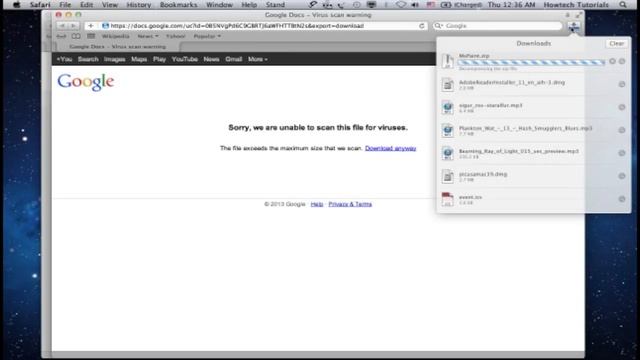Screen dimensions: 640x360
Task: Open the Window menu
Action: click(219, 5)
